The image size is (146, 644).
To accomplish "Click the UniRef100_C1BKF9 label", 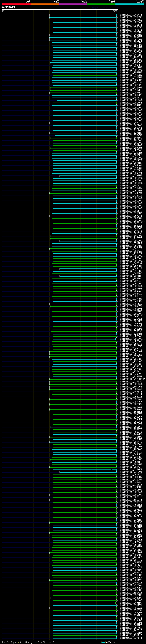I will click(x=131, y=469).
